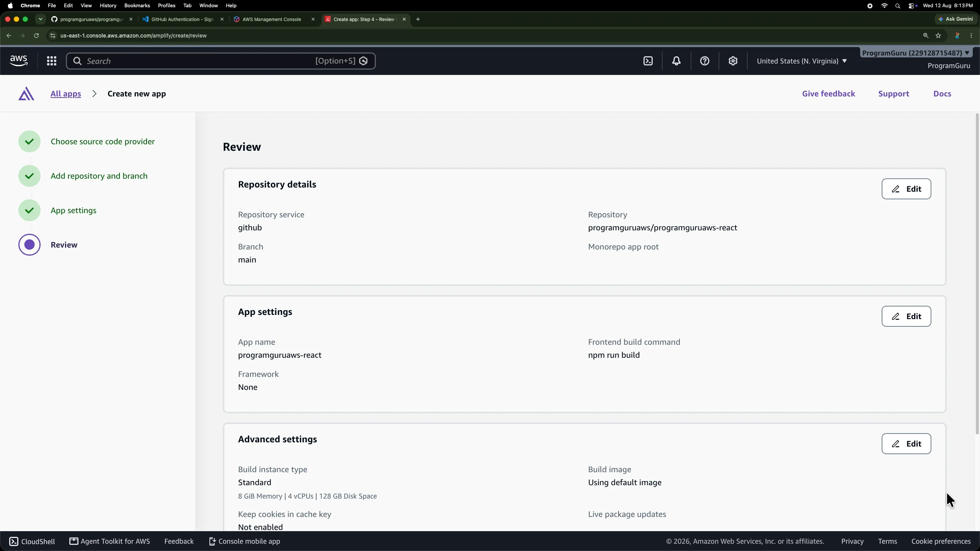Open the Profiles menu
Image resolution: width=980 pixels, height=551 pixels.
tap(167, 5)
